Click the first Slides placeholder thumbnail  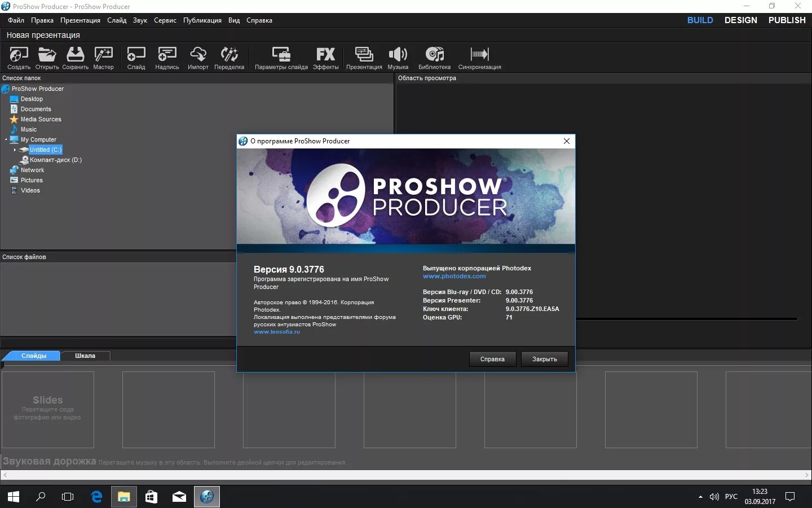point(48,410)
